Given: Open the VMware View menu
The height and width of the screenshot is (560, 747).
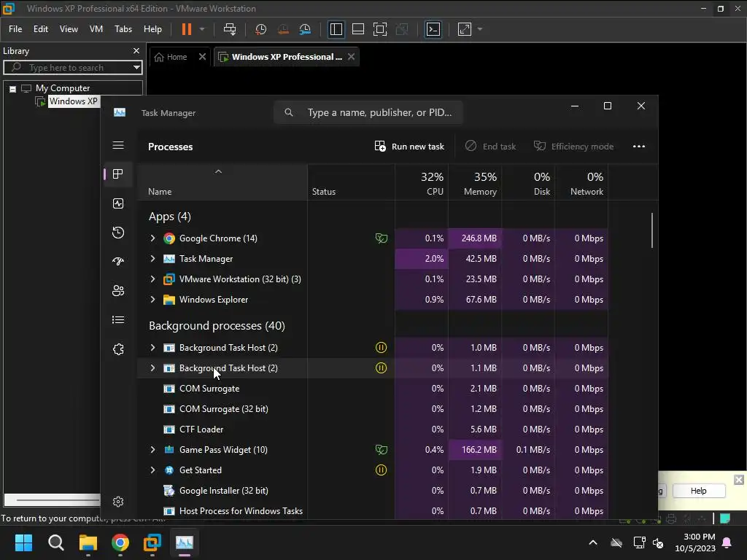Looking at the screenshot, I should [x=69, y=29].
